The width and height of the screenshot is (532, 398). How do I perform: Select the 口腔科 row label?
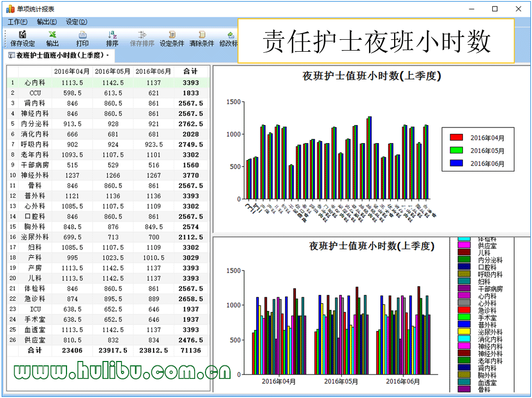pos(34,216)
